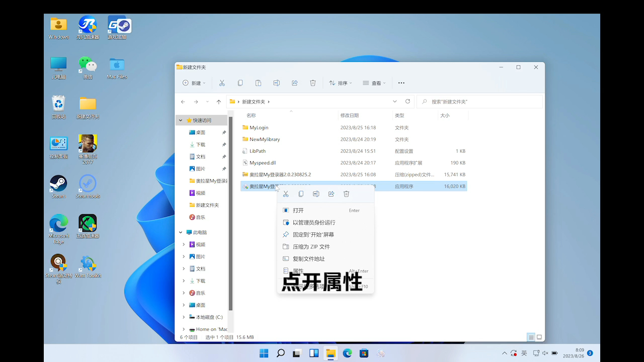
Task: Expand the 视频 node under 此电脑
Action: [184, 244]
